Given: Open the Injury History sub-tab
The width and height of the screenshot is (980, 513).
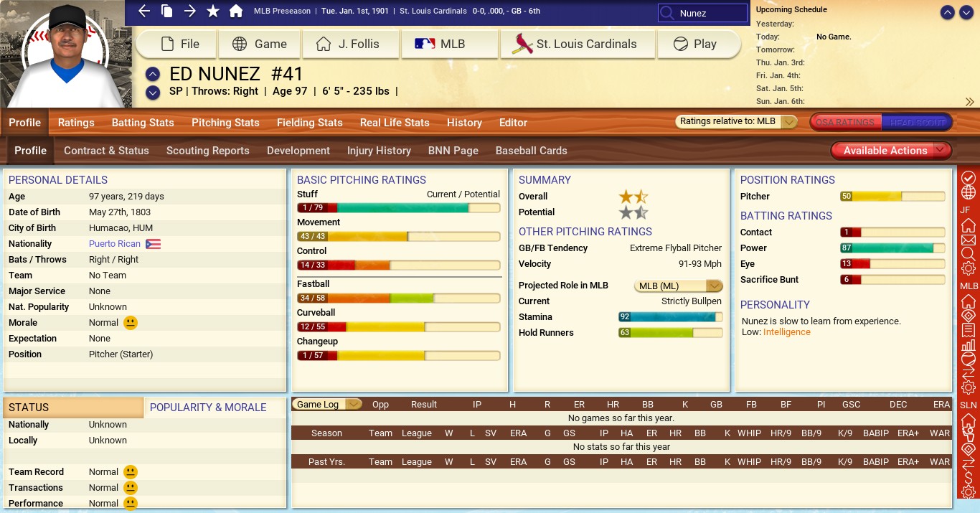Looking at the screenshot, I should (379, 151).
